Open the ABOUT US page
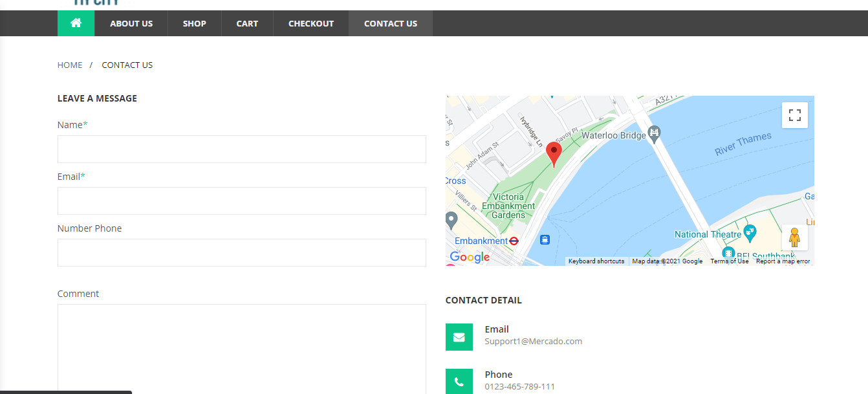 (131, 23)
